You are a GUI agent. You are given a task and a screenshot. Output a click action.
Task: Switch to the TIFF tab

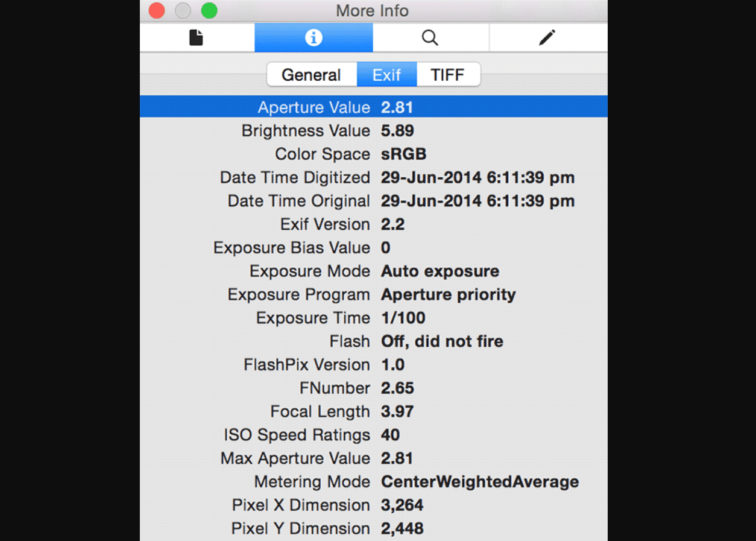coord(448,75)
